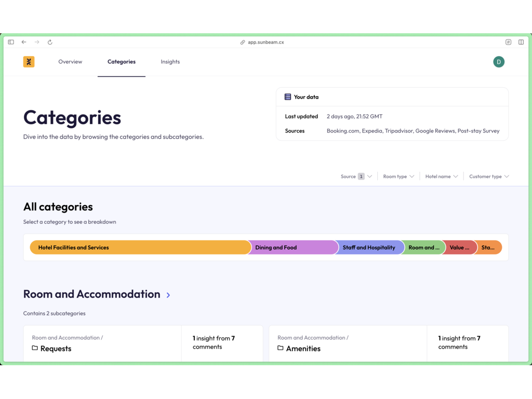Click the Your data table icon
532x399 pixels.
(288, 97)
